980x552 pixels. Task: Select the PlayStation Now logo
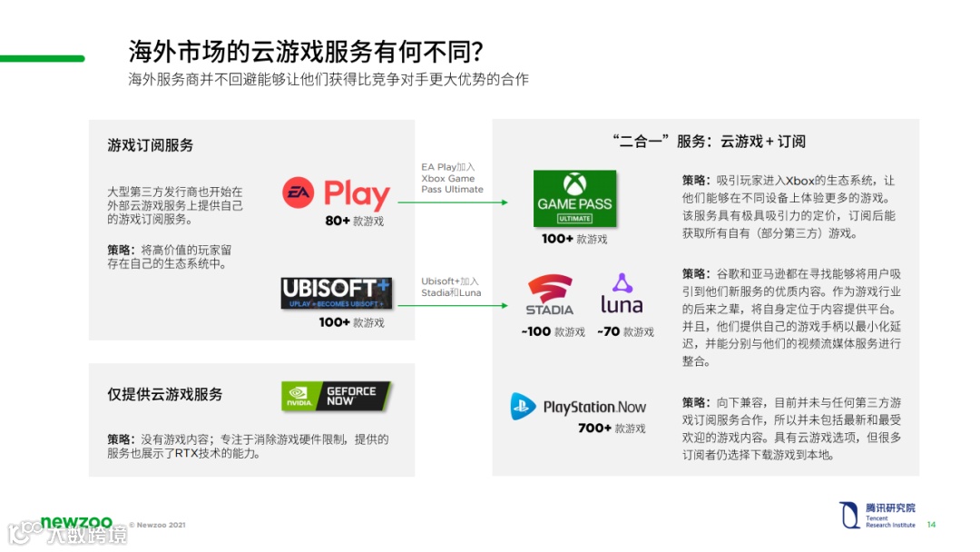point(578,407)
